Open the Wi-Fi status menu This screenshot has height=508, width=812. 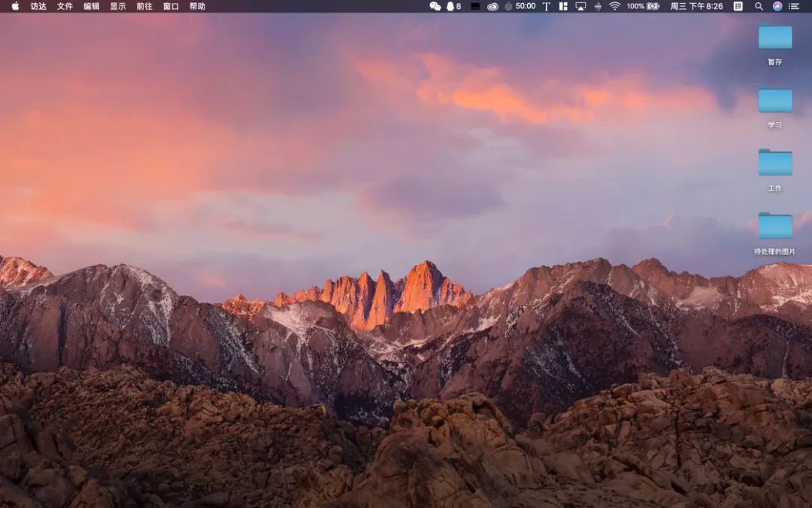tap(614, 6)
